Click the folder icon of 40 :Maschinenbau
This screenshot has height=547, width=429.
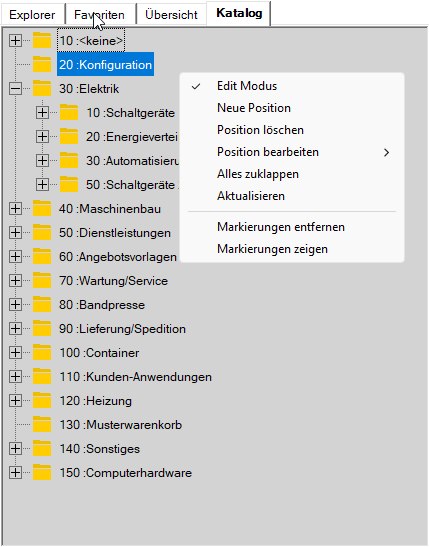point(42,209)
